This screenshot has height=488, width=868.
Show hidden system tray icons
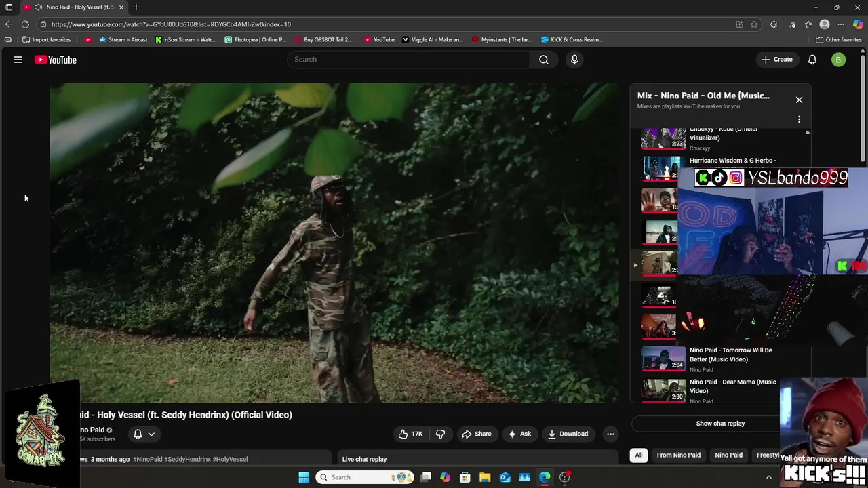(x=768, y=477)
